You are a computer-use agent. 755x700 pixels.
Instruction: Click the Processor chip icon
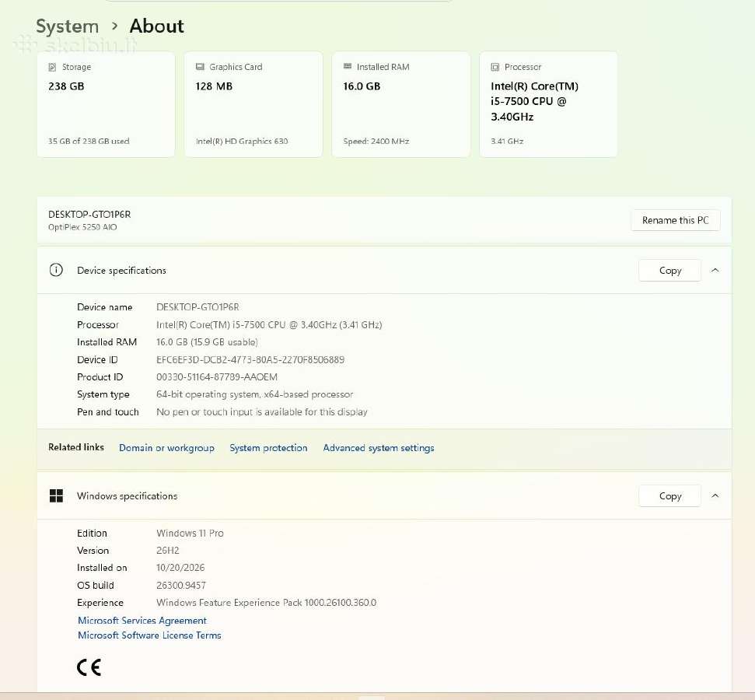coord(495,67)
